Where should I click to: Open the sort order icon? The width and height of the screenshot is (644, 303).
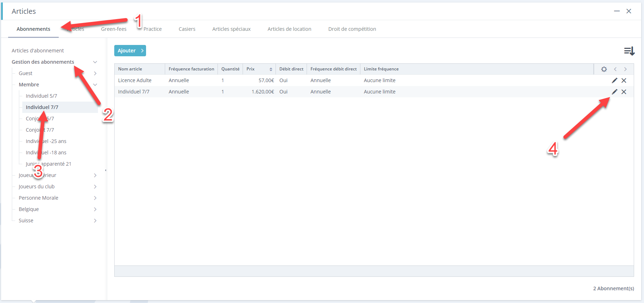pos(629,51)
